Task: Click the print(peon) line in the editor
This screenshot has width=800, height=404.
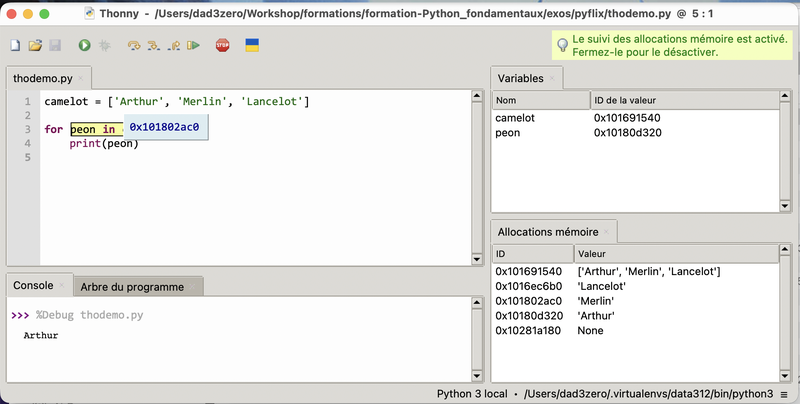Action: click(x=104, y=143)
